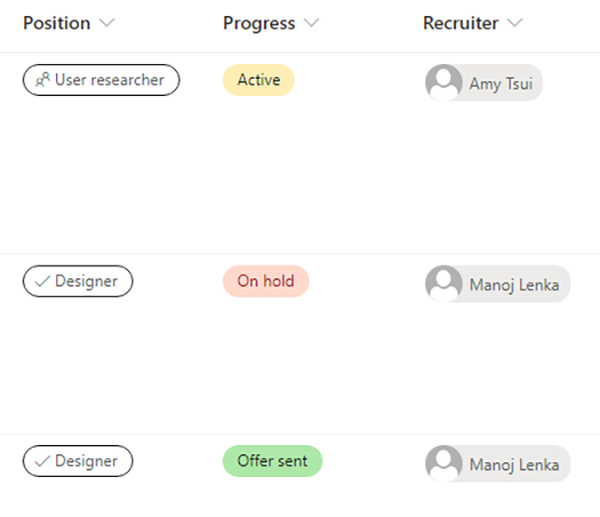The width and height of the screenshot is (600, 517).
Task: Click the Position column header
Action: tap(57, 23)
